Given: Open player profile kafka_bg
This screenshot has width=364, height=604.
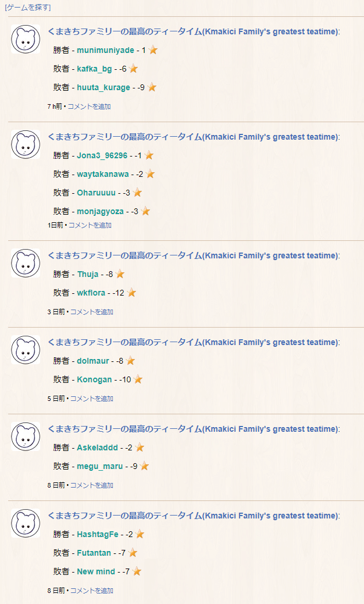Looking at the screenshot, I should tap(94, 69).
